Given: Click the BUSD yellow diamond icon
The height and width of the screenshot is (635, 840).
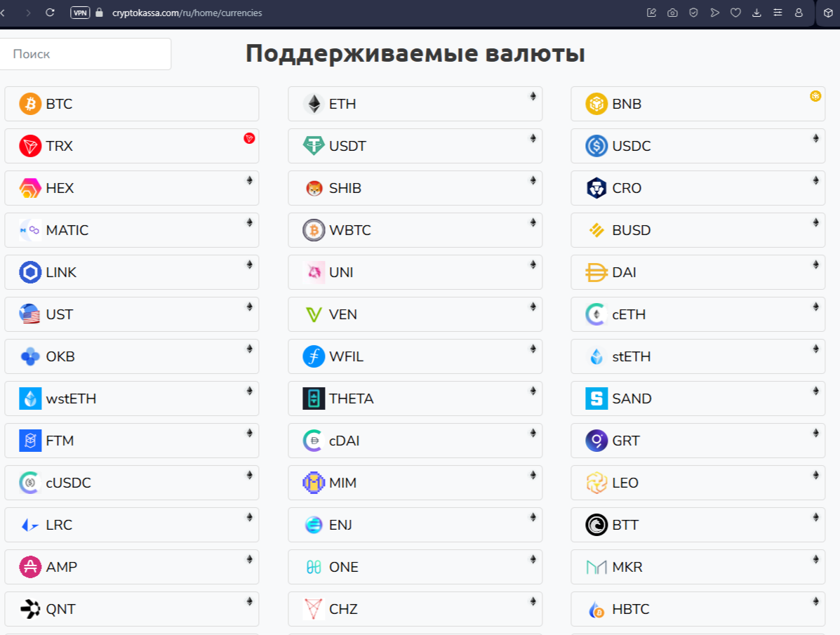Looking at the screenshot, I should (596, 230).
